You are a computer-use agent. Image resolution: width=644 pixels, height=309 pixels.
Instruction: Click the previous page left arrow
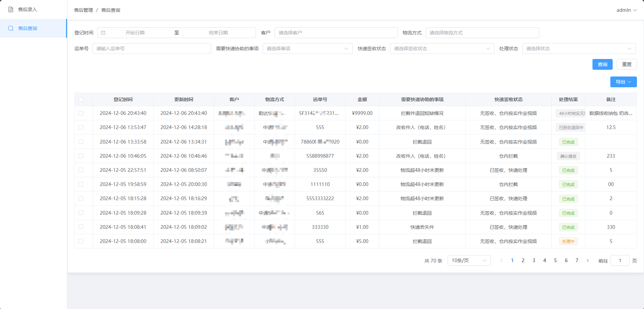pos(502,260)
